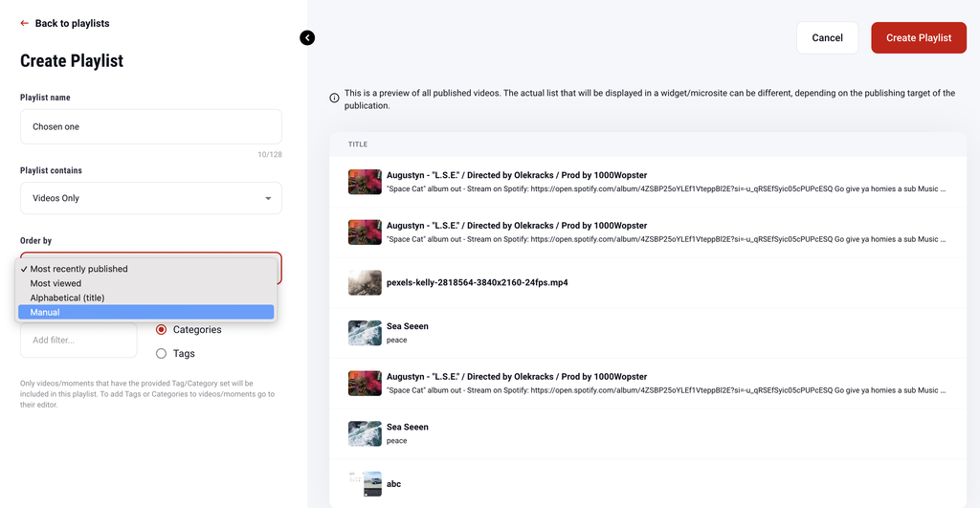Click the first Augustyn video thumbnail

[365, 182]
